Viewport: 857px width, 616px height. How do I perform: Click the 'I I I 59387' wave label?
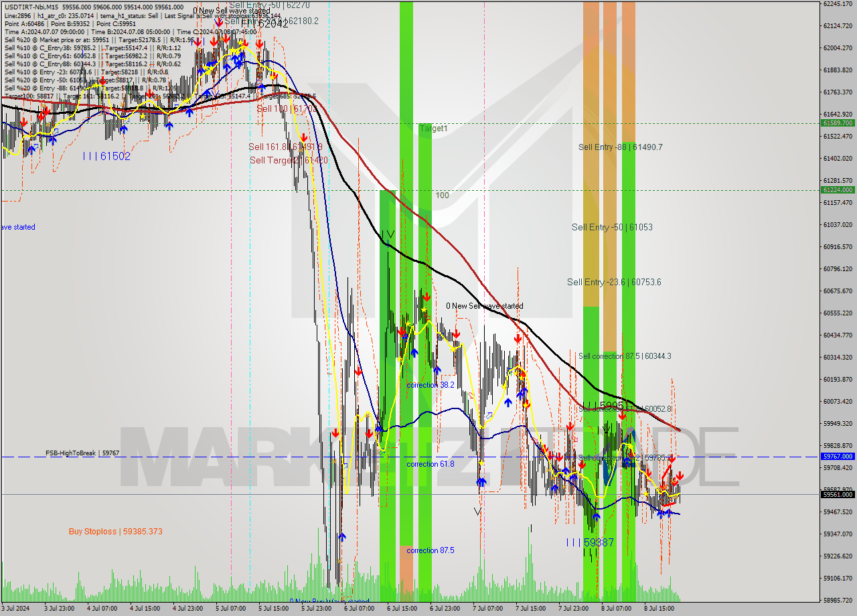[590, 542]
